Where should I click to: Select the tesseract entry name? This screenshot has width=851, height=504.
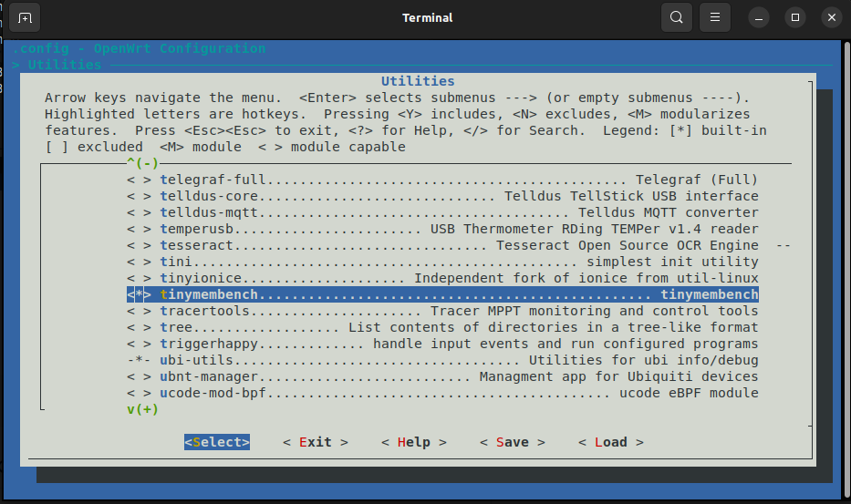[196, 245]
